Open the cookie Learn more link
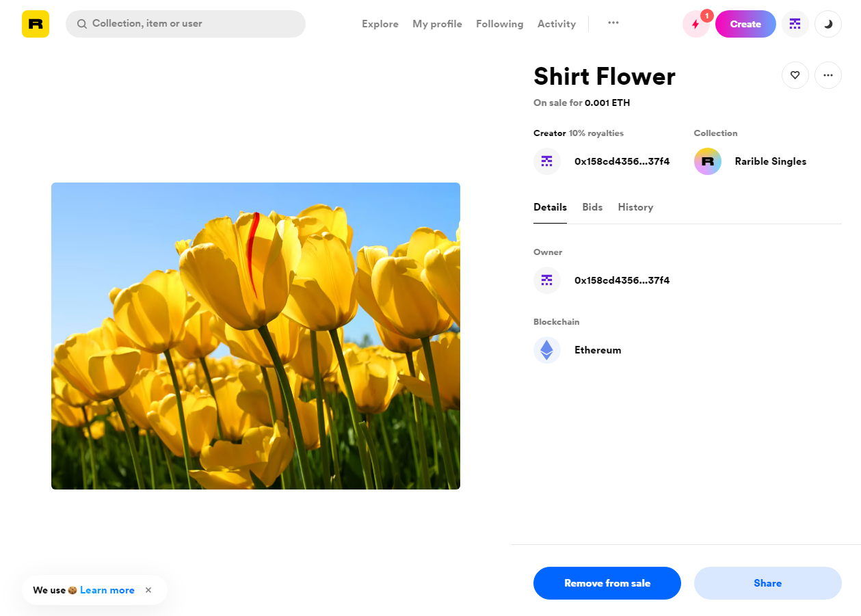Viewport: 861px width, 616px height. 107,590
